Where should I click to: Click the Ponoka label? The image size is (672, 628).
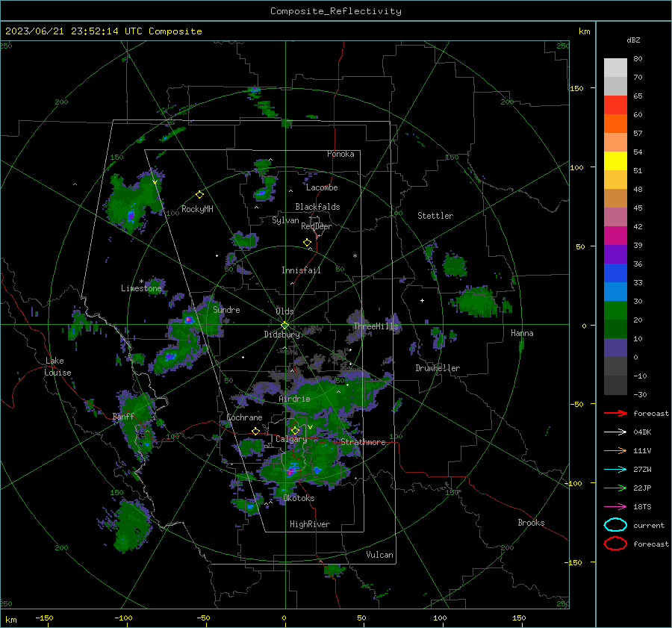(x=340, y=154)
